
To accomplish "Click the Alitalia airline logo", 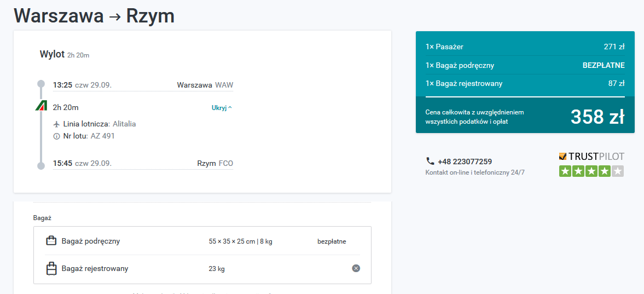I will click(41, 106).
